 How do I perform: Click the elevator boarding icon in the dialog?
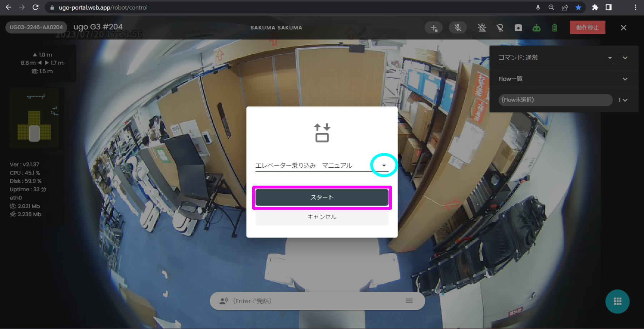pos(322,132)
